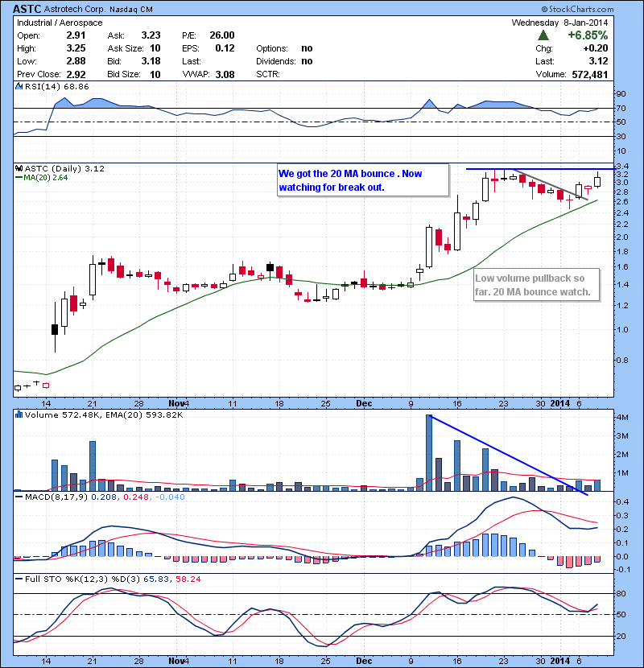This screenshot has width=644, height=668.
Task: Click the bar-chart icon beside the Volume label
Action: coord(19,414)
